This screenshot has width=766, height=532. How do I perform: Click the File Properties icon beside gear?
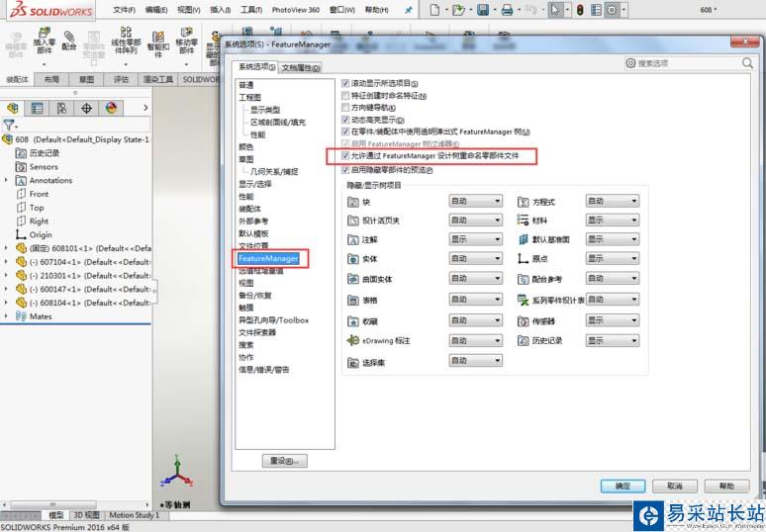[596, 10]
